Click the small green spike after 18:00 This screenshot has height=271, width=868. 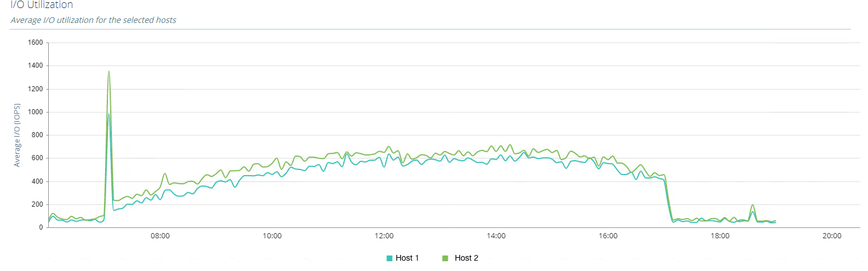(x=752, y=205)
